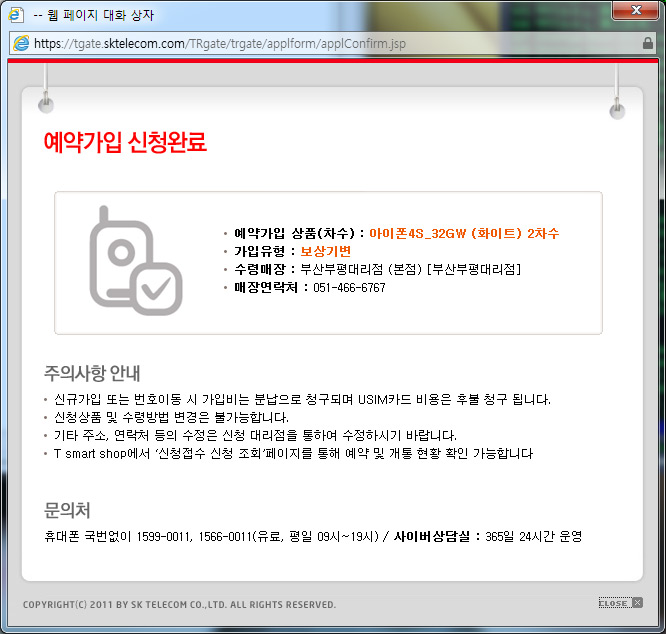
Task: Click the text 365일 24시간 운영
Action: coord(533,536)
